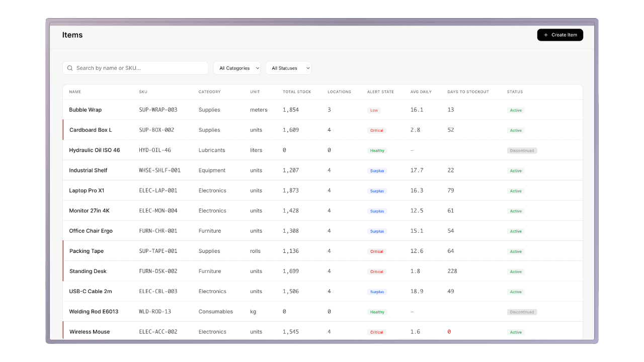Click the Healthy badge for Hydraulic Oil
The height and width of the screenshot is (362, 644).
pyautogui.click(x=377, y=150)
